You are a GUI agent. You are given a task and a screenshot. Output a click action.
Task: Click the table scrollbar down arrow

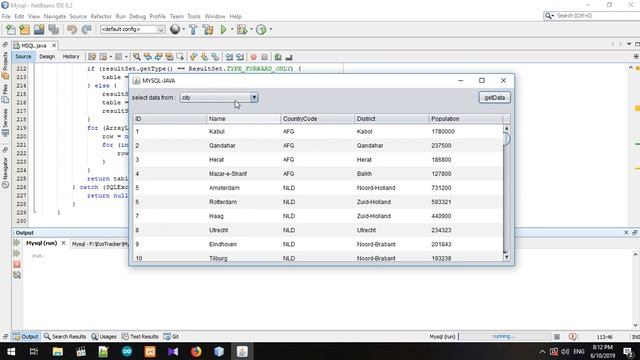coord(507,257)
